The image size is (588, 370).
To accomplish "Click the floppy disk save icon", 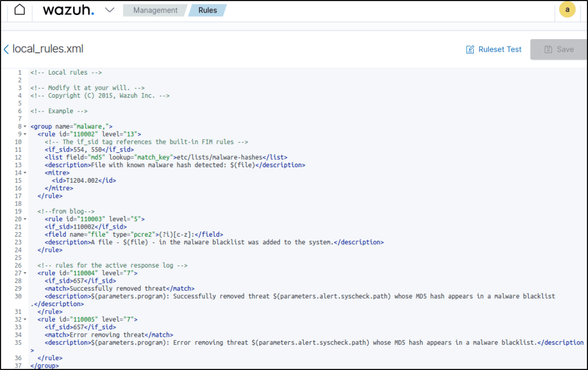I will pyautogui.click(x=548, y=49).
